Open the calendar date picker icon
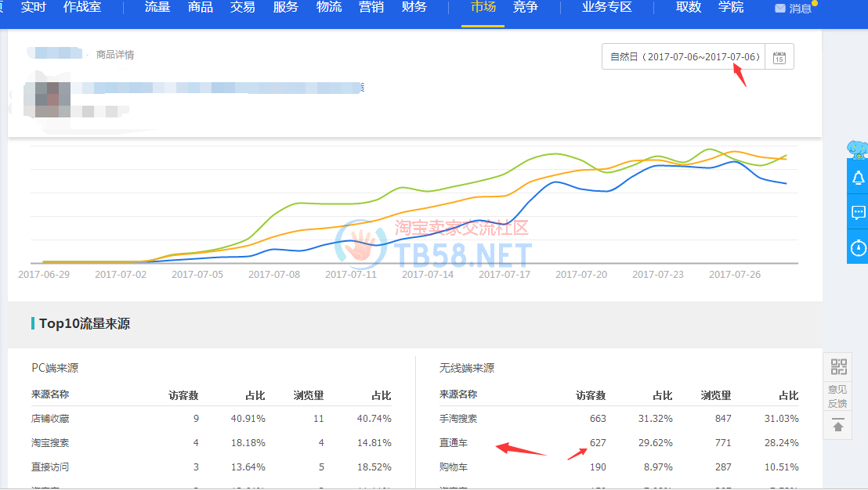This screenshot has height=490, width=868. 779,57
